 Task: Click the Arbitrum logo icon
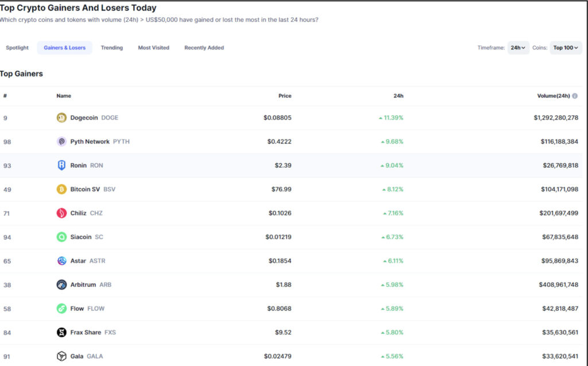61,284
